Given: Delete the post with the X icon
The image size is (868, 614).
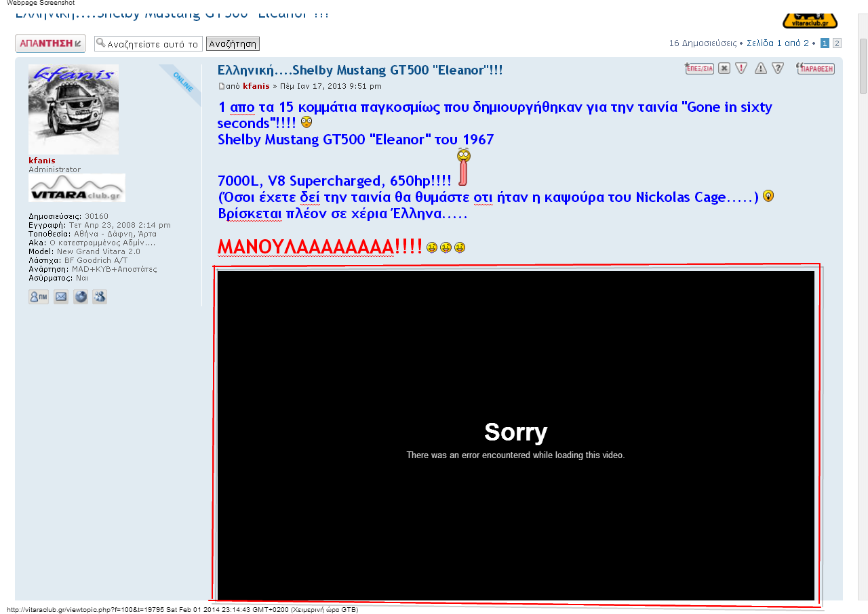Looking at the screenshot, I should point(724,68).
